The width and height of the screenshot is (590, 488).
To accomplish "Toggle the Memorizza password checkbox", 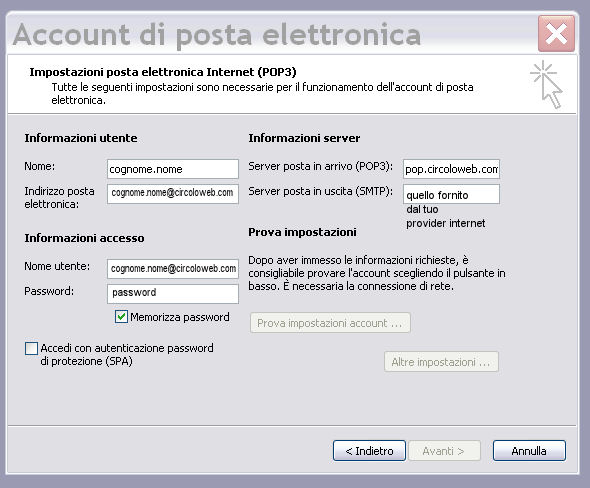I will tap(121, 317).
